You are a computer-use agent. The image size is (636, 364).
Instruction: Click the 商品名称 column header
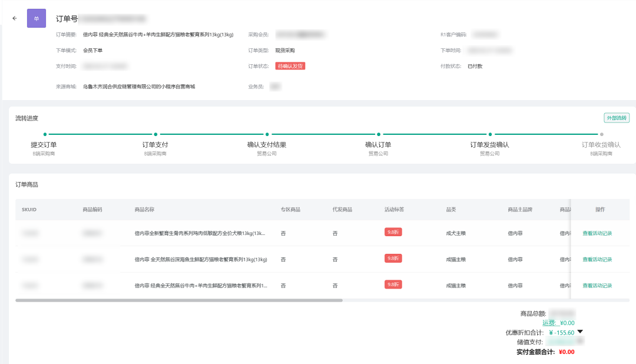[x=144, y=210]
